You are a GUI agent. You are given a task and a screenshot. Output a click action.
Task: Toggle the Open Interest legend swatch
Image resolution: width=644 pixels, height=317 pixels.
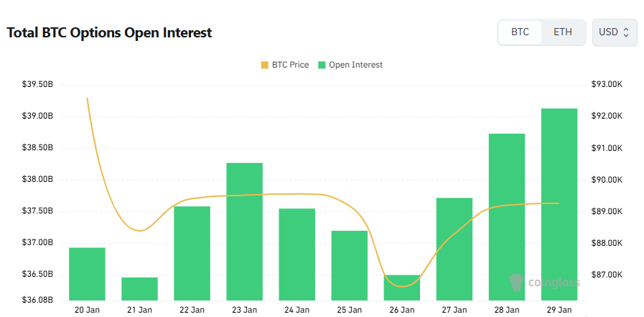click(322, 65)
